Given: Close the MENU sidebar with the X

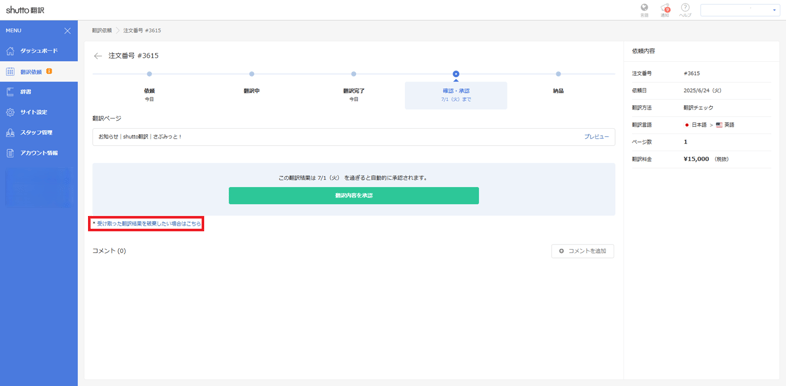Looking at the screenshot, I should 68,31.
